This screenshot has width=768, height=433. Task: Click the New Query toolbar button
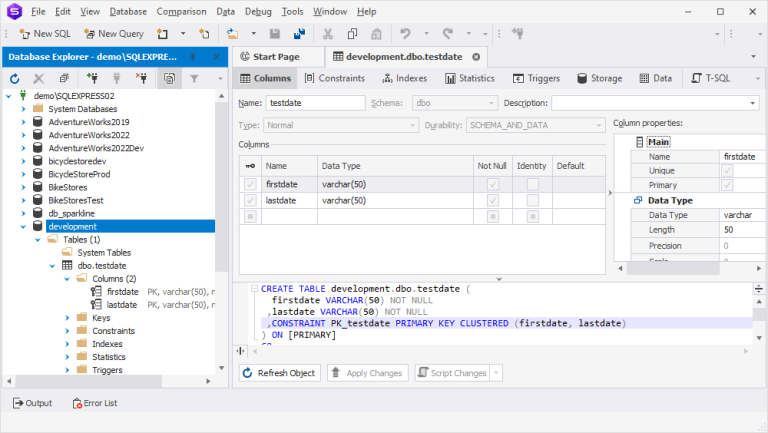coord(114,34)
